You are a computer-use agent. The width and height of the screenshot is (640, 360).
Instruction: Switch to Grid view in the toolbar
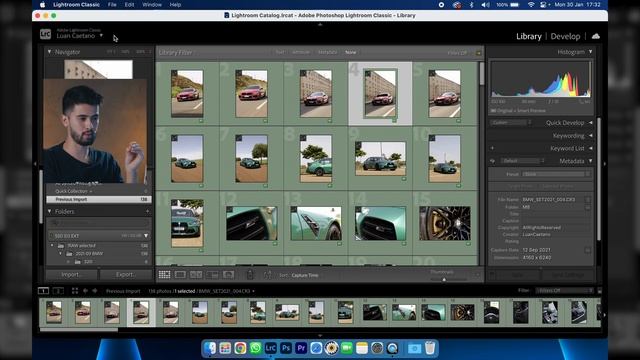[x=164, y=275]
